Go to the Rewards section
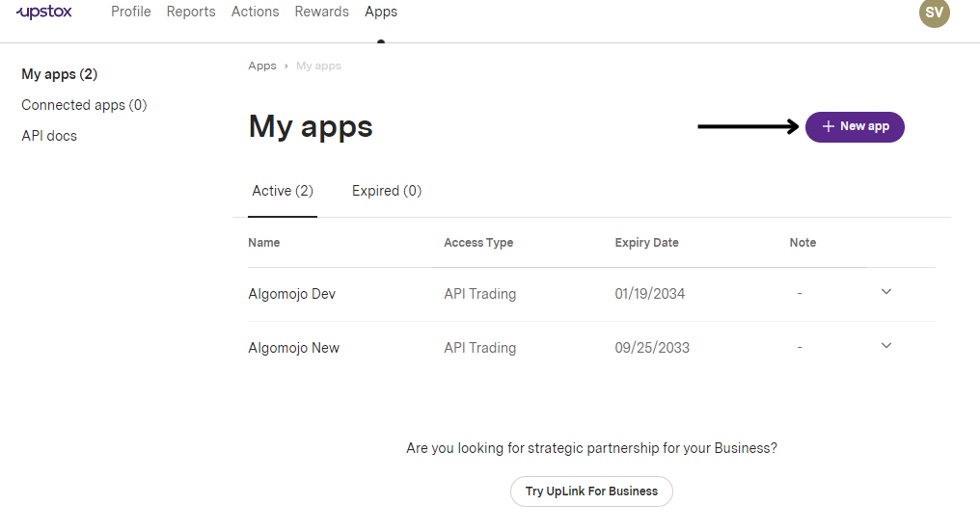 tap(322, 12)
